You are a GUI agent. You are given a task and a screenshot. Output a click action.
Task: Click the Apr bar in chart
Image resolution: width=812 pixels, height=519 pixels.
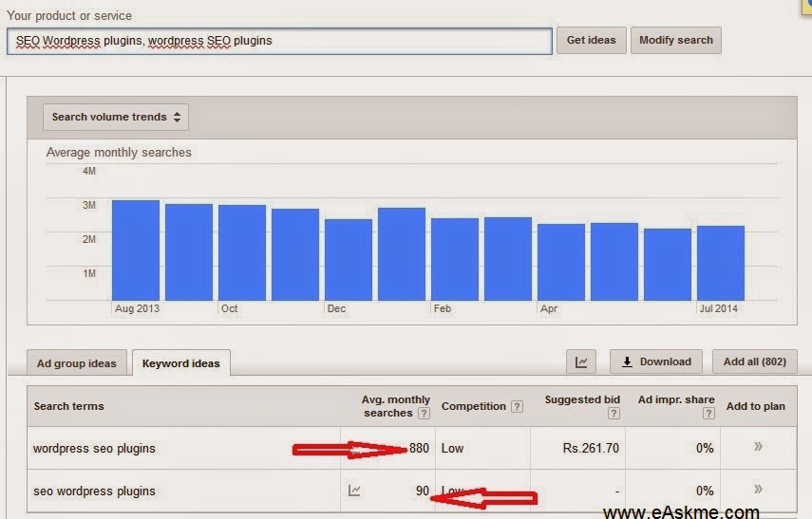[561, 262]
